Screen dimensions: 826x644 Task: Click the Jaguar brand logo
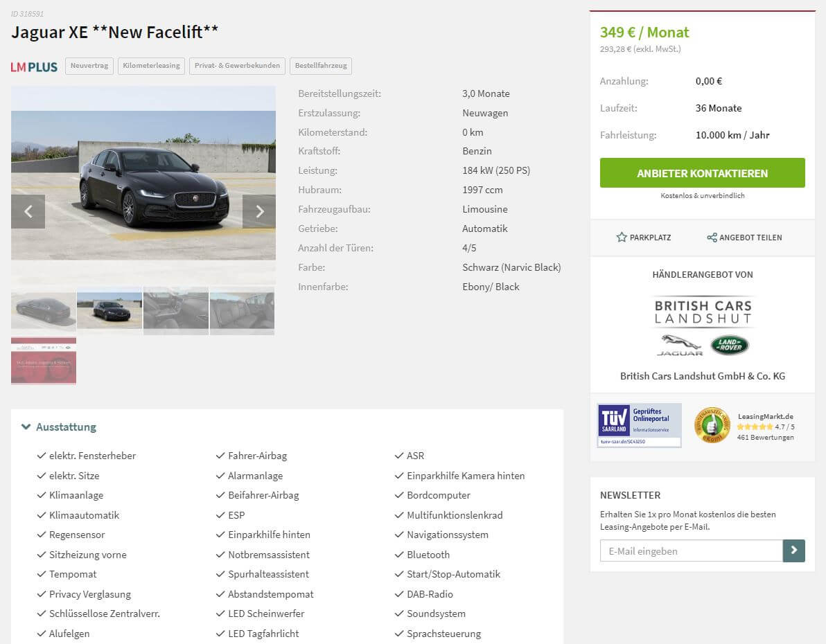[x=680, y=346]
